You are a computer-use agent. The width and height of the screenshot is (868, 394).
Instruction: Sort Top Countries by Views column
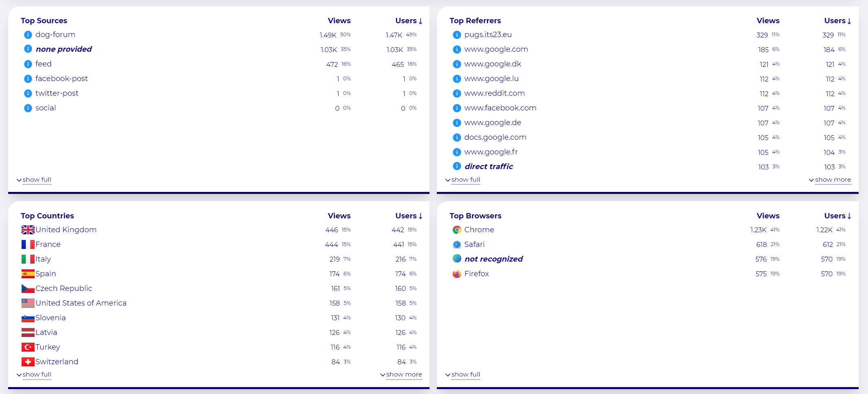pos(339,216)
